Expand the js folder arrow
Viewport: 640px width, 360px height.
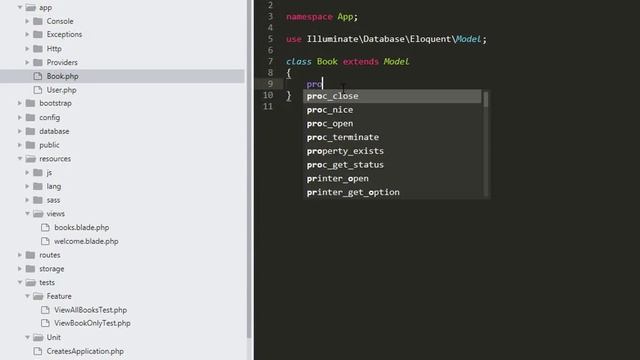click(x=27, y=173)
